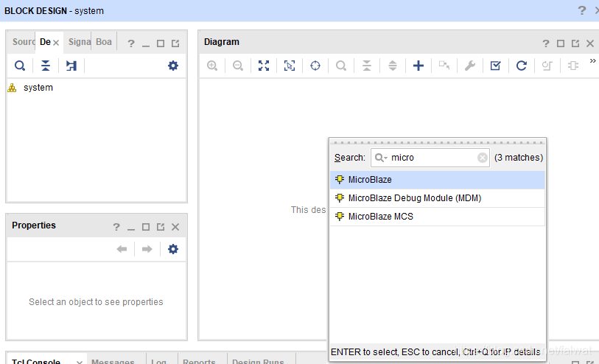Select the zoom area tool in Diagram
Image resolution: width=599 pixels, height=364 pixels.
point(290,66)
